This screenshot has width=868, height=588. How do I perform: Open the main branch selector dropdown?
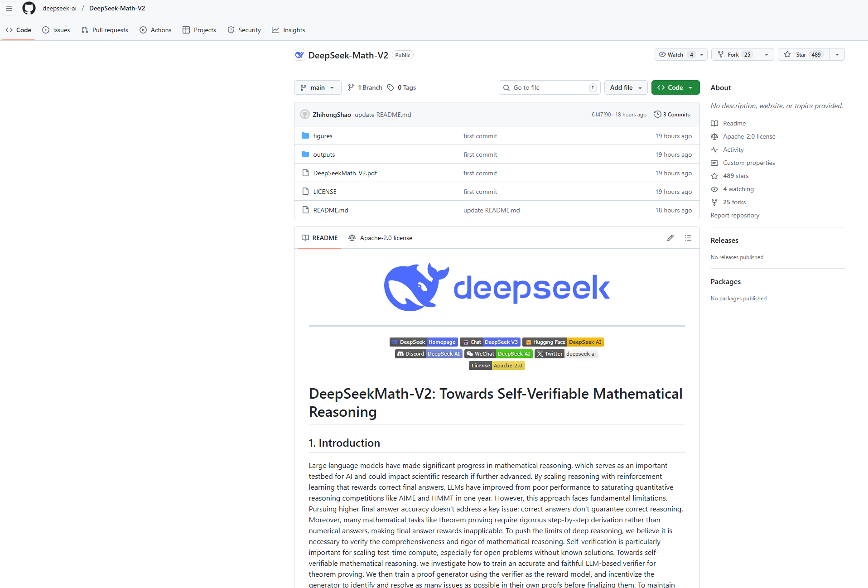(318, 87)
